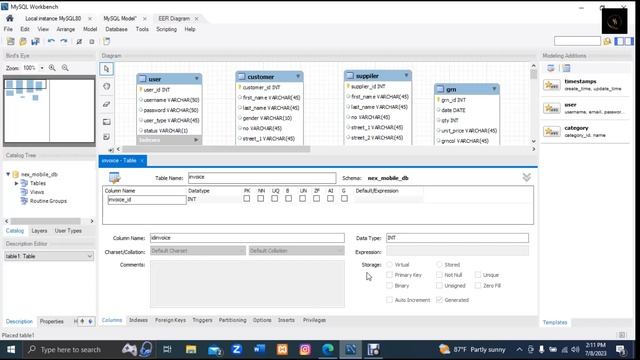Select the eraser tool in the diagram palette
Image resolution: width=640 pixels, height=360 pixels.
(107, 104)
